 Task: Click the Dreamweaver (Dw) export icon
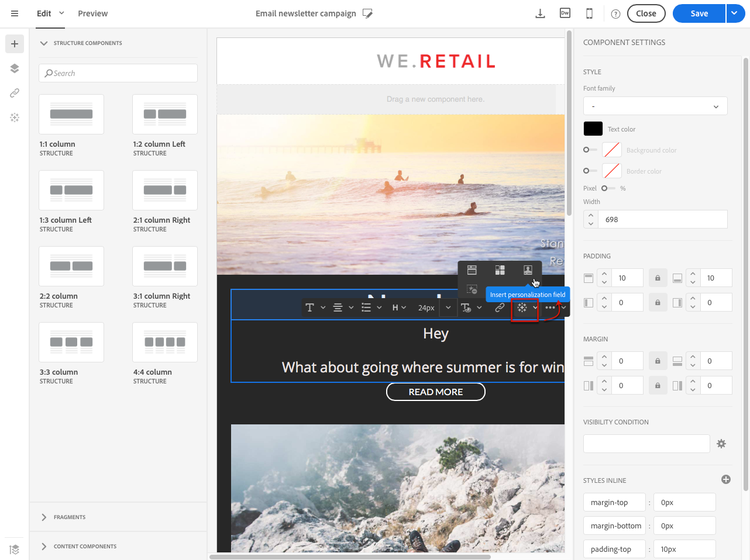tap(565, 13)
